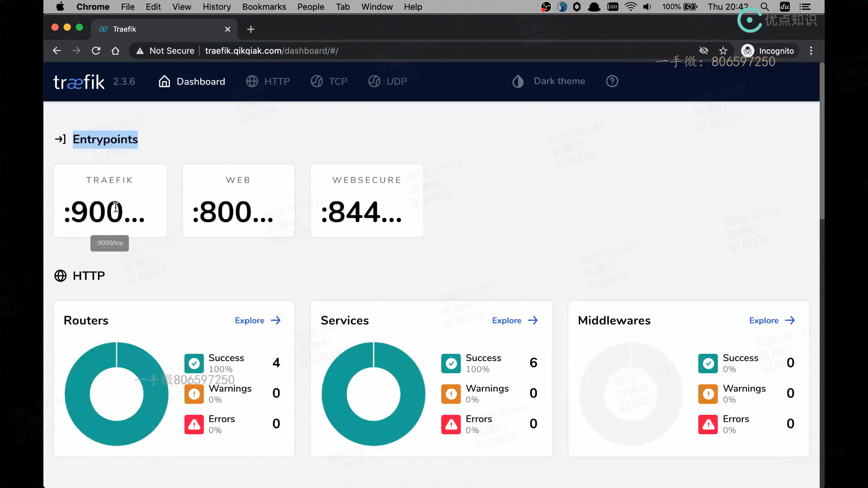This screenshot has height=488, width=868.
Task: Open the help question mark icon
Action: [612, 81]
